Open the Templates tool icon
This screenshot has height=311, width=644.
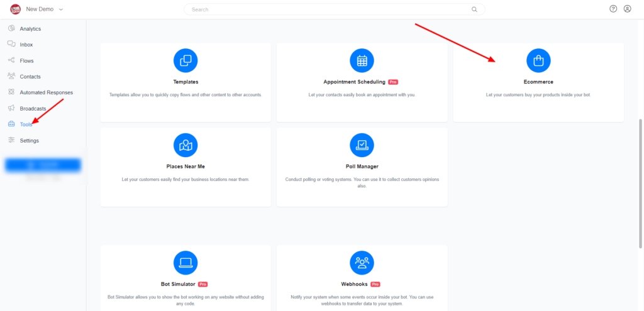pos(186,61)
